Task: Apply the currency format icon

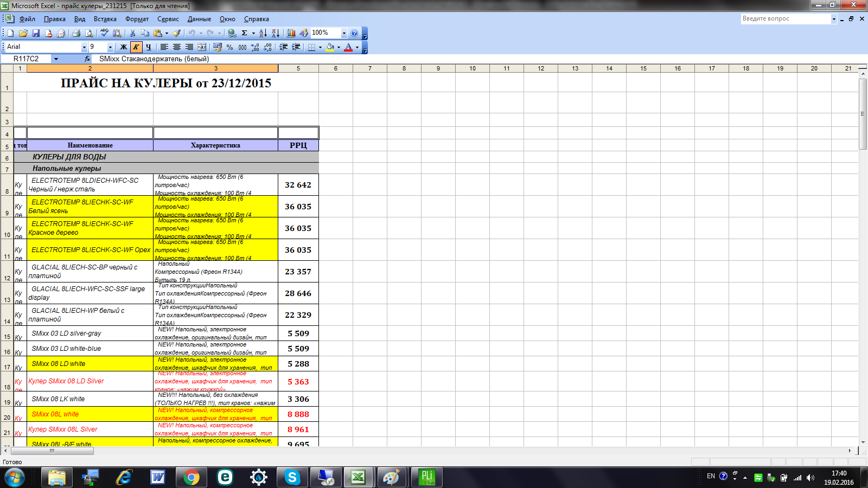Action: pyautogui.click(x=218, y=47)
